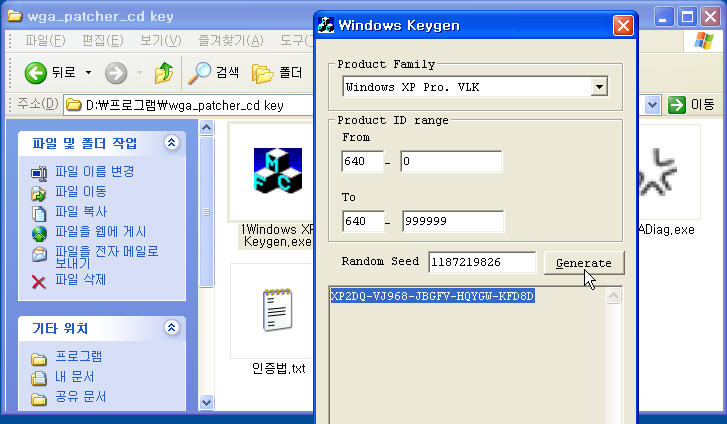
Task: Click 파일을 전자 메일로 보내기 link
Action: point(107,257)
